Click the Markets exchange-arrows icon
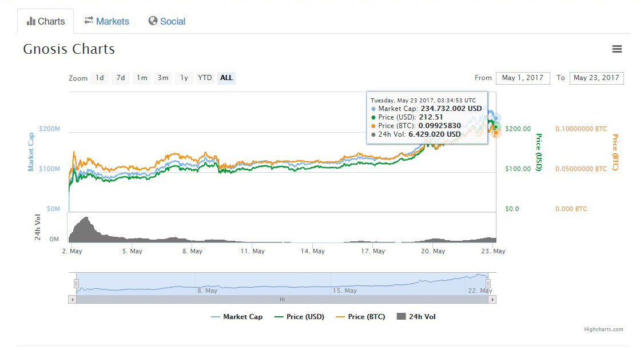This screenshot has height=350, width=644. click(88, 21)
